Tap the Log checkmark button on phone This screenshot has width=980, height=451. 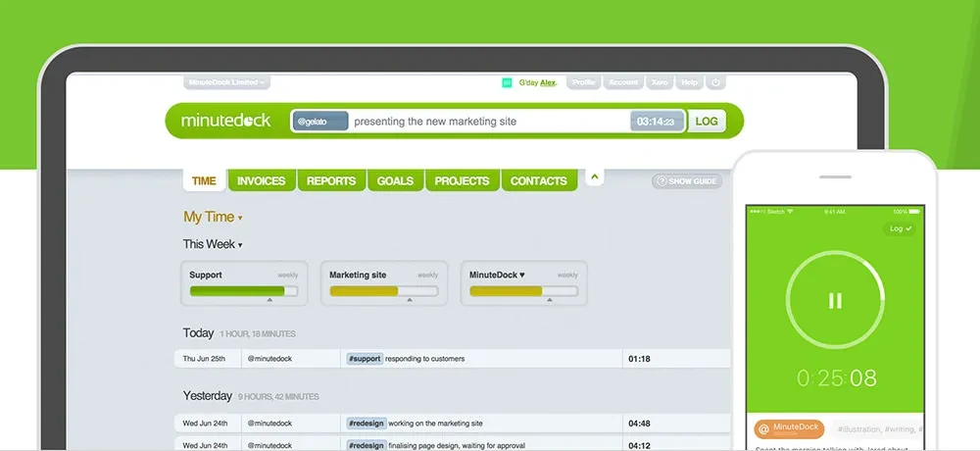(x=900, y=229)
